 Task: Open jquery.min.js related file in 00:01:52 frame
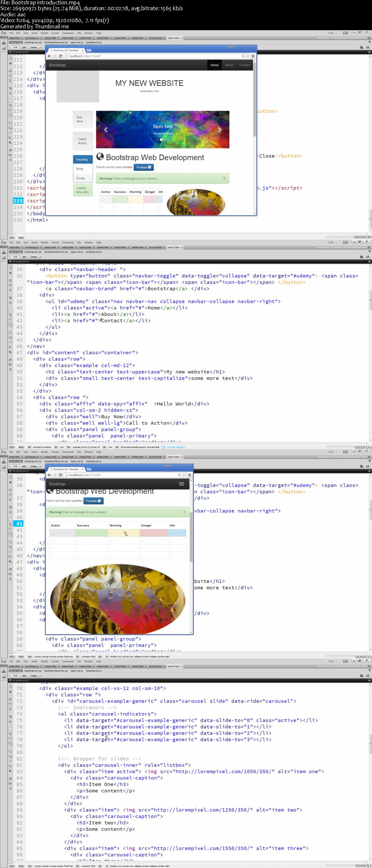(x=77, y=671)
